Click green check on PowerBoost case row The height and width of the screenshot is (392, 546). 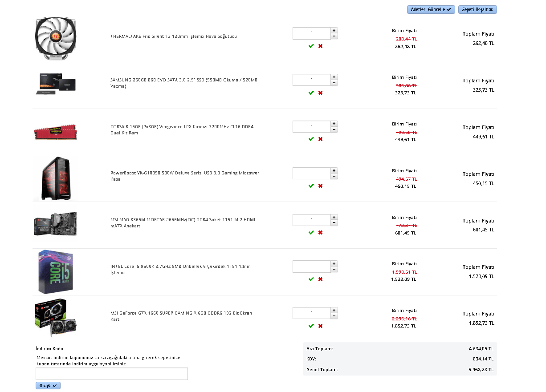pyautogui.click(x=311, y=186)
